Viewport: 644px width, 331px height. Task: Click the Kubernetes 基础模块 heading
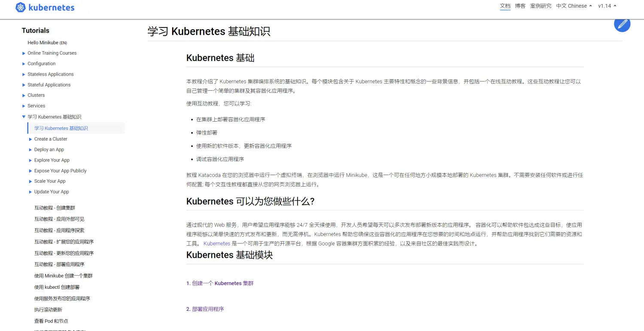[x=230, y=255]
